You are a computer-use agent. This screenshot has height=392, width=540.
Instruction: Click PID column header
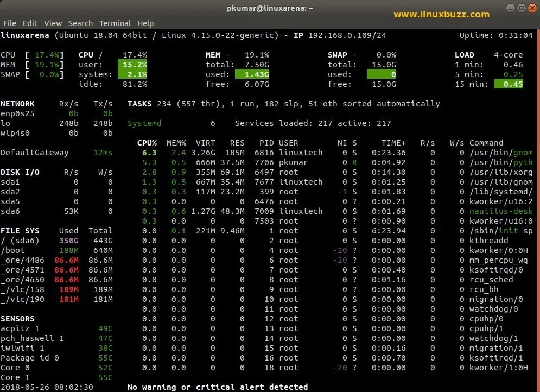(266, 143)
